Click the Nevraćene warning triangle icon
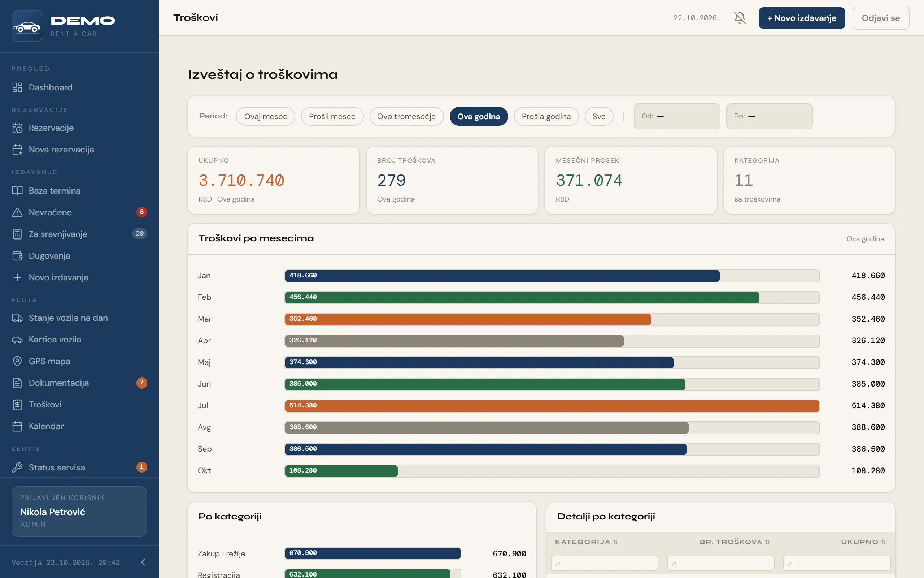 pyautogui.click(x=17, y=212)
